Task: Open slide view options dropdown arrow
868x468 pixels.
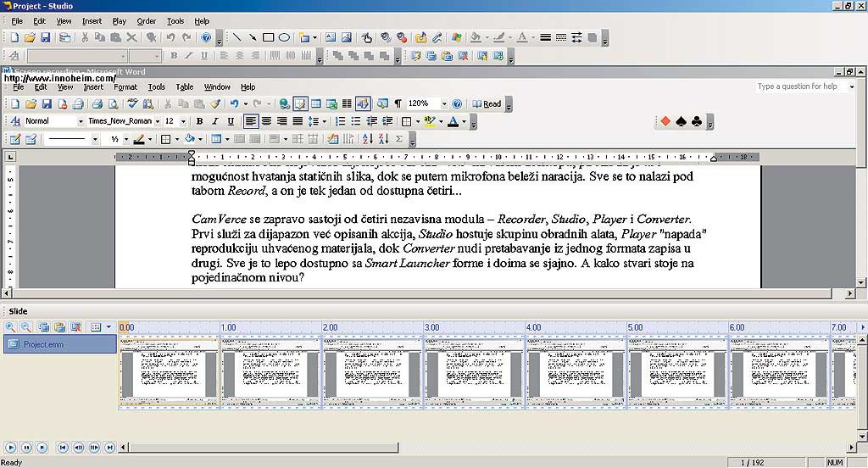Action: [x=108, y=327]
